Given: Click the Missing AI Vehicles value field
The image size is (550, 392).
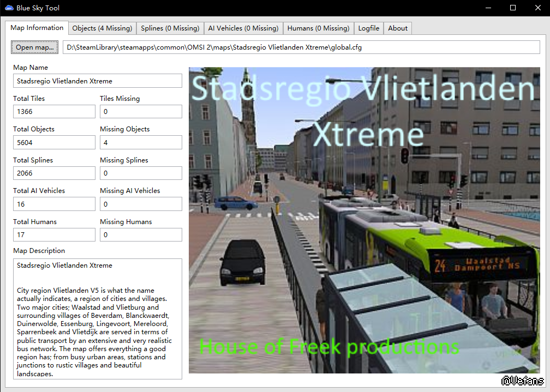Looking at the screenshot, I should click(x=141, y=204).
